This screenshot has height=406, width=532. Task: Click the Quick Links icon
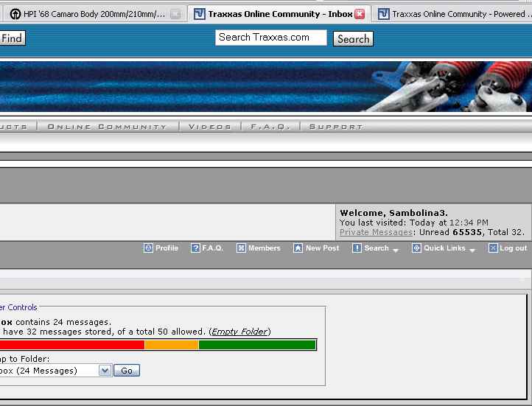click(416, 248)
